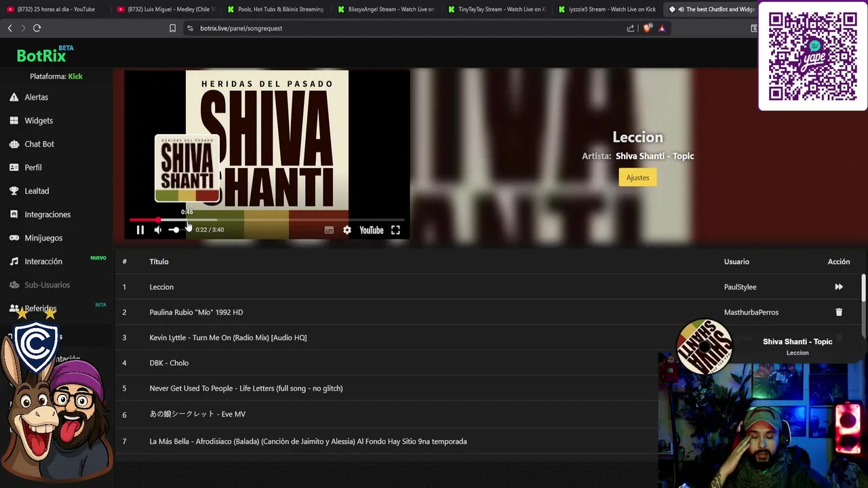
Task: Click the Perfil card icon
Action: pyautogui.click(x=14, y=167)
